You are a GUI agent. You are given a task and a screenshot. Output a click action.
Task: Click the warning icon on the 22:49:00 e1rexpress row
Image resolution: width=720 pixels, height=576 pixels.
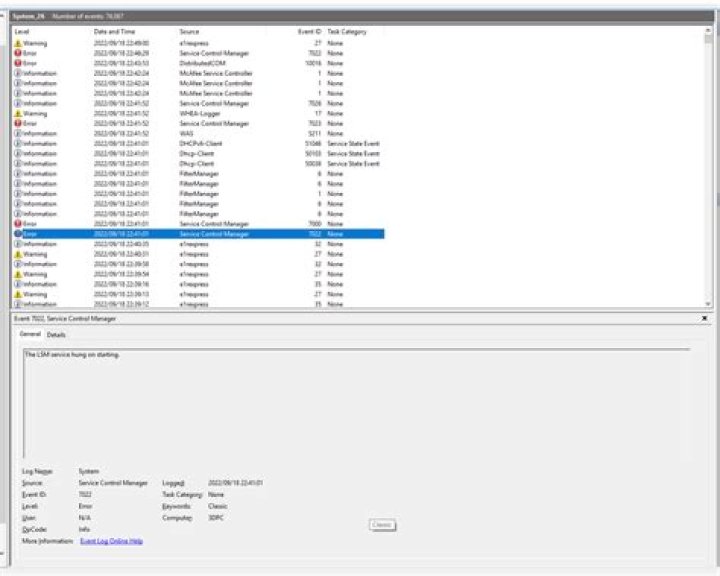coord(18,43)
